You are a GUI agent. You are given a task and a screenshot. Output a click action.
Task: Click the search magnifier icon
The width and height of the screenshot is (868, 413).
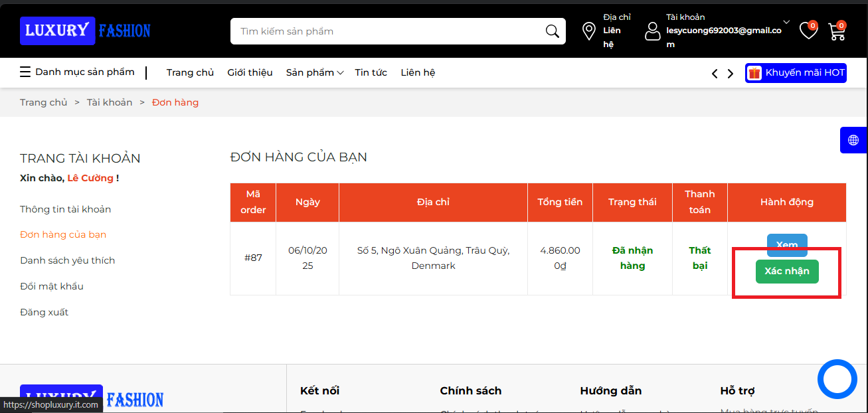click(x=552, y=31)
